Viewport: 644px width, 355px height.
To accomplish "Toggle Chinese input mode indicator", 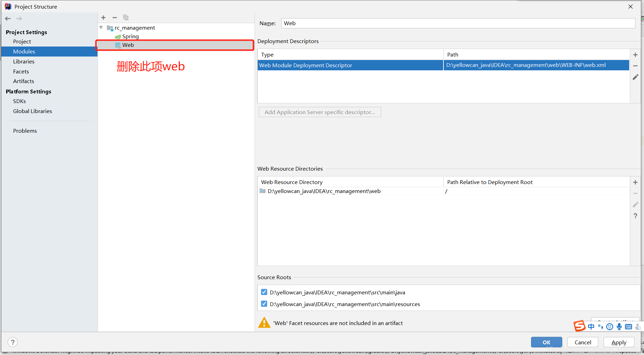I will (x=591, y=326).
